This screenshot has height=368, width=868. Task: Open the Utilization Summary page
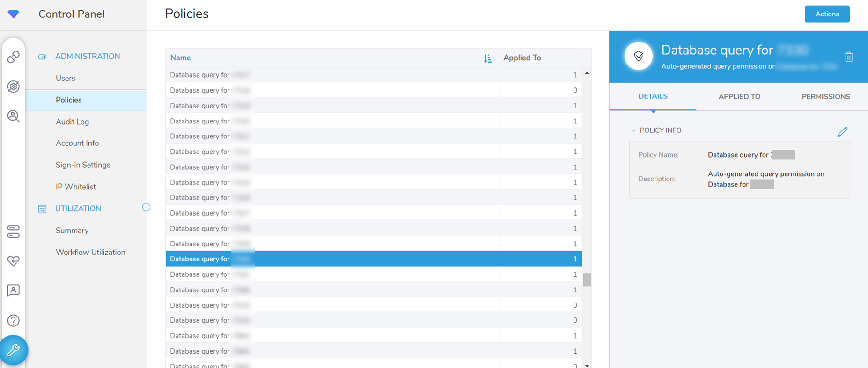coord(72,231)
